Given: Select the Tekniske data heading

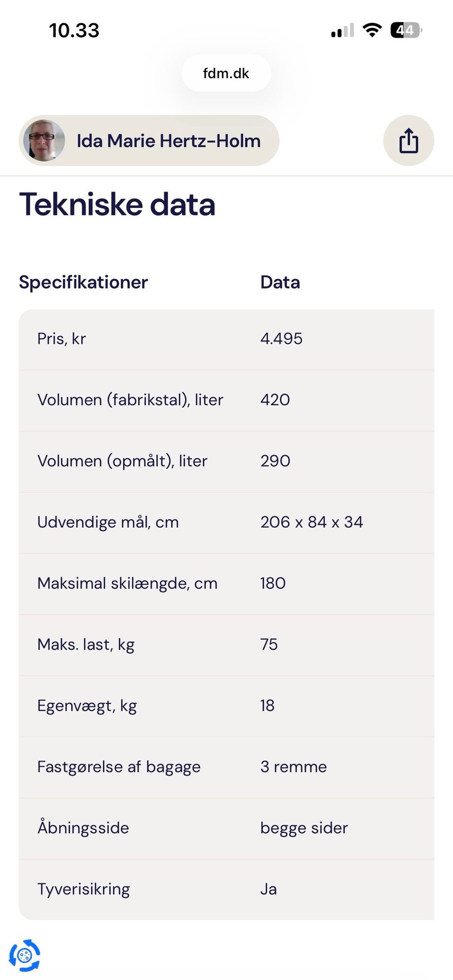Looking at the screenshot, I should pyautogui.click(x=117, y=204).
